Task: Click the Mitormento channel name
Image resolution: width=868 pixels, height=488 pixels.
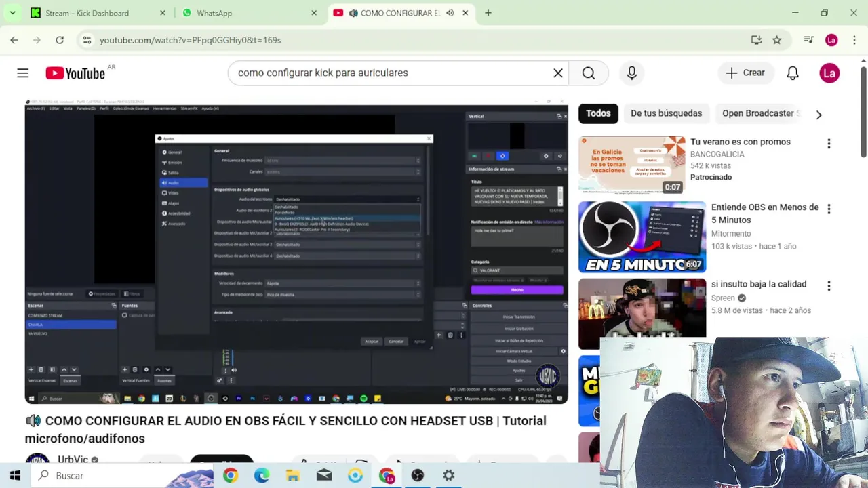Action: point(731,233)
